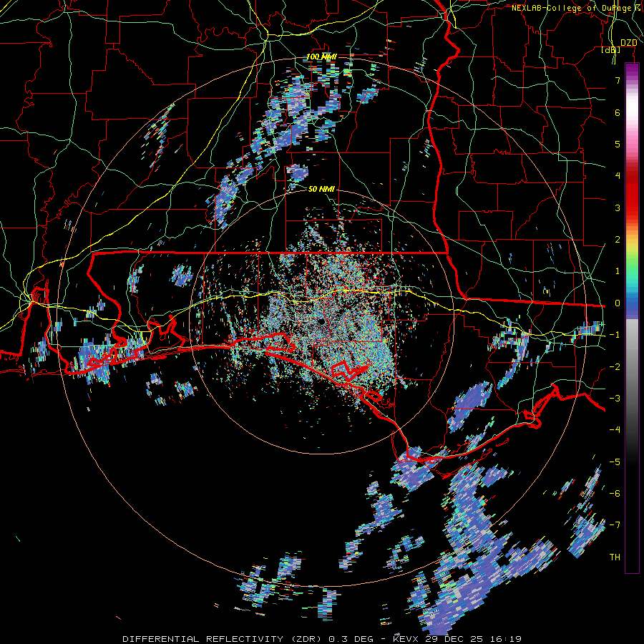
Task: Select the -2 value on color scale
Action: 615,367
